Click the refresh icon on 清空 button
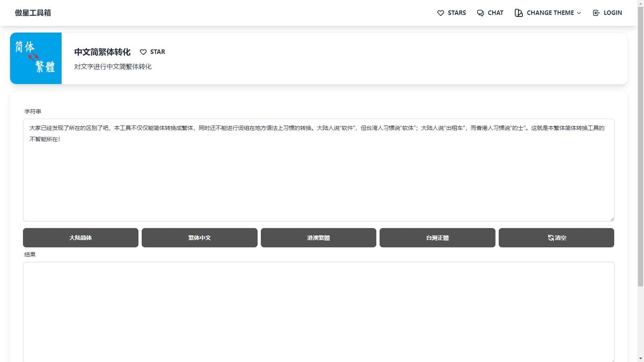Viewport: 644px width, 362px height. pyautogui.click(x=551, y=238)
